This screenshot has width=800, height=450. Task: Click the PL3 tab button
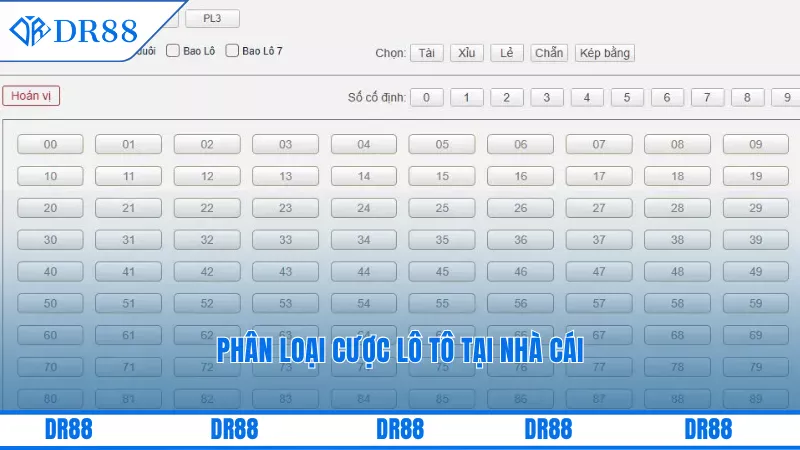(212, 19)
